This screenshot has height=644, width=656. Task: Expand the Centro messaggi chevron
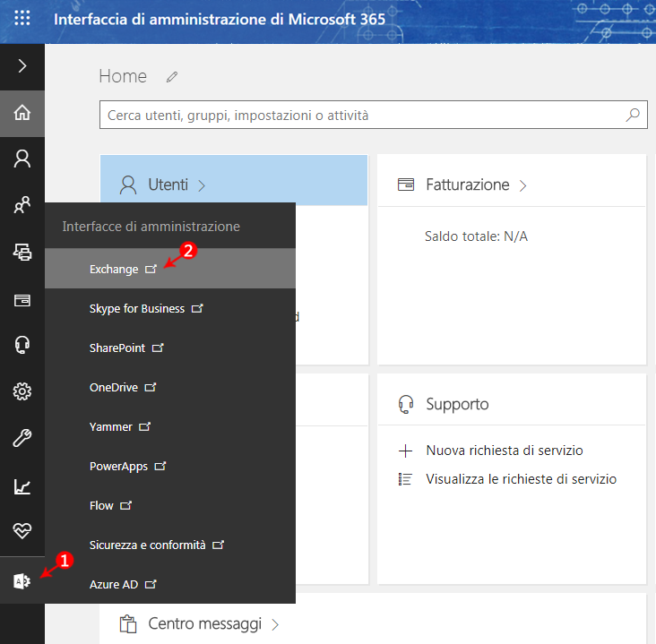[275, 625]
